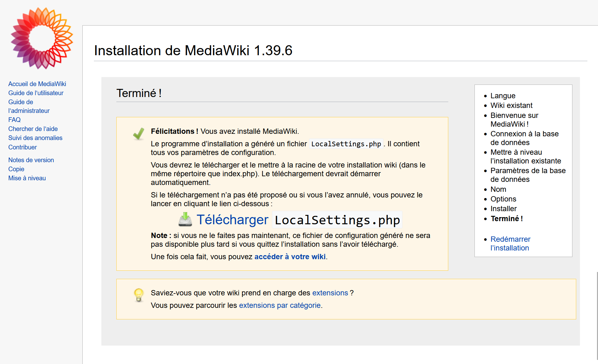Click the green download disk icon
The width and height of the screenshot is (598, 364).
click(185, 219)
